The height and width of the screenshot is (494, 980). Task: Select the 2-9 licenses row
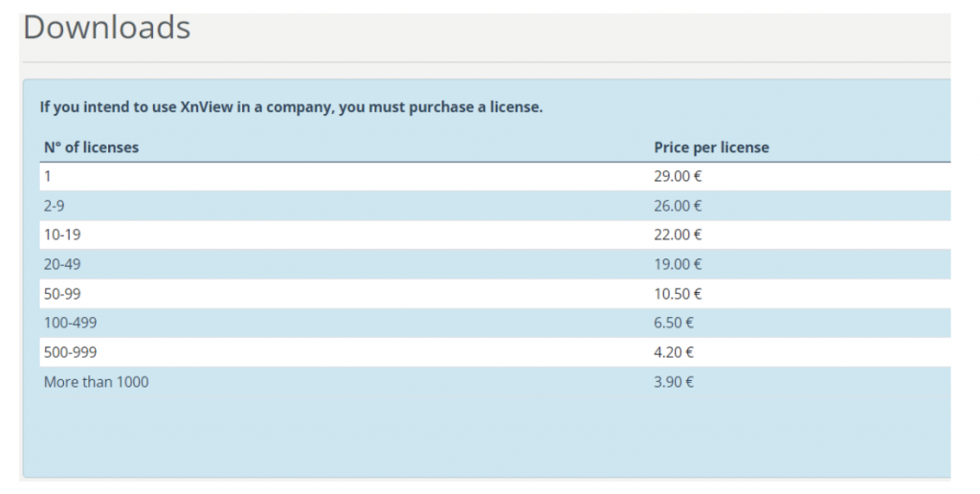54,206
